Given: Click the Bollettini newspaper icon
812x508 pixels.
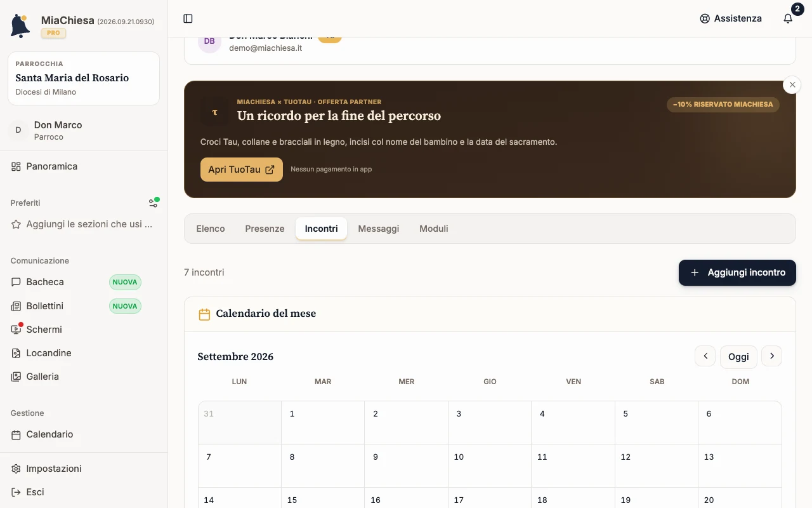Looking at the screenshot, I should 16,306.
